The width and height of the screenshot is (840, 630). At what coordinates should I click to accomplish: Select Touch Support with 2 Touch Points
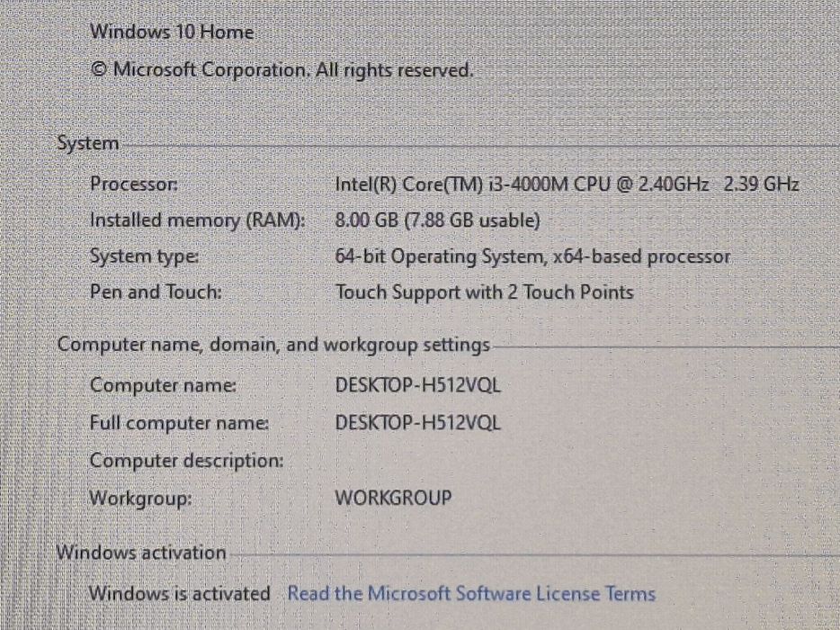(x=484, y=292)
